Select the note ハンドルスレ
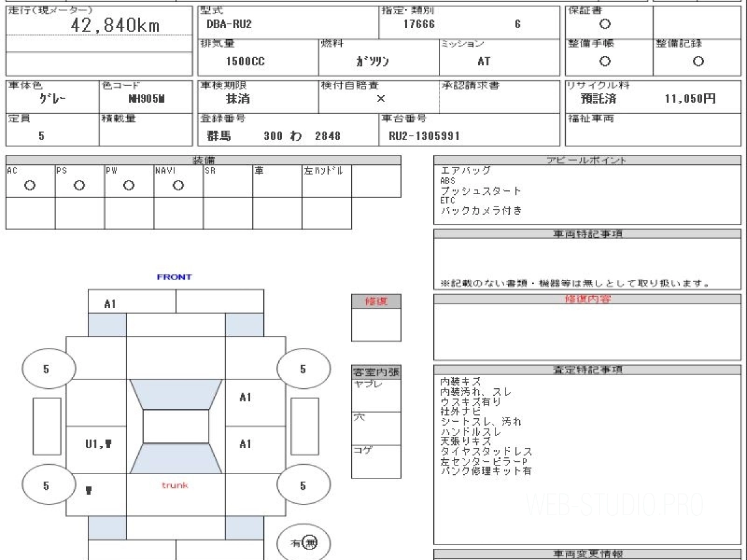 point(471,431)
